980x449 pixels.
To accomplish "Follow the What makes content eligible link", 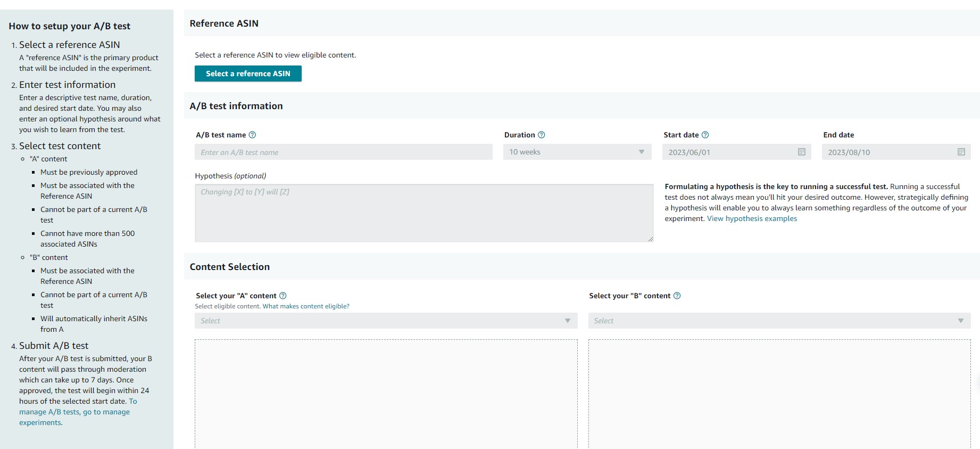I will coord(306,306).
